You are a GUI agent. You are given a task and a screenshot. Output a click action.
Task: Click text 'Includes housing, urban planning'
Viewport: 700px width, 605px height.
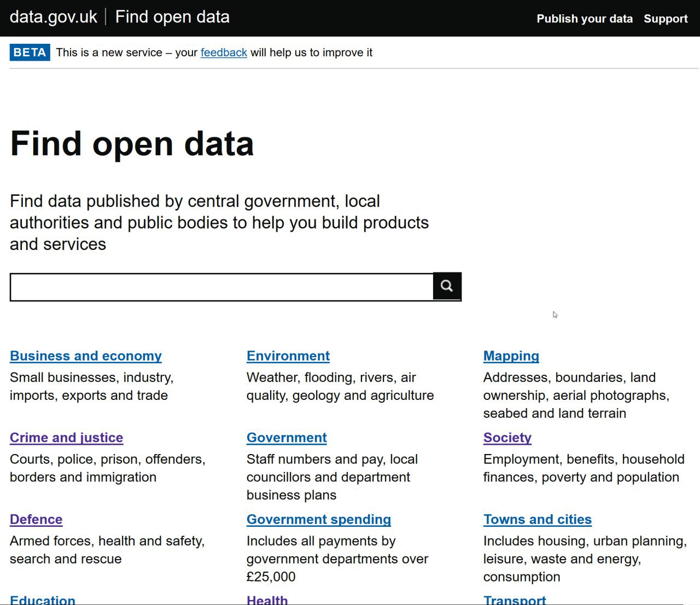point(585,559)
